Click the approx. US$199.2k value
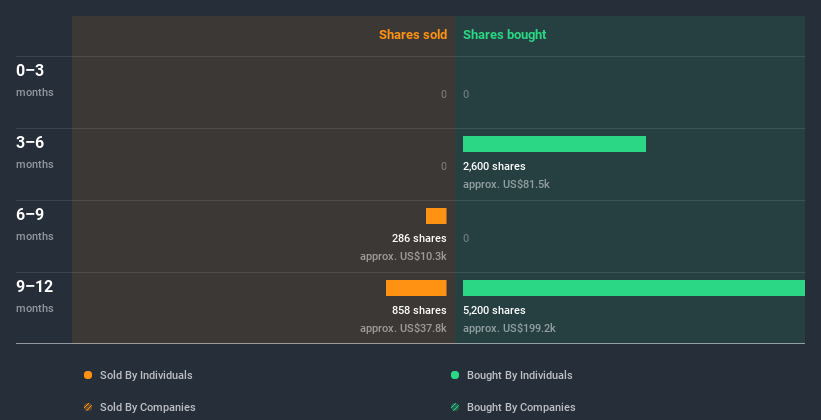This screenshot has width=821, height=420. 509,328
